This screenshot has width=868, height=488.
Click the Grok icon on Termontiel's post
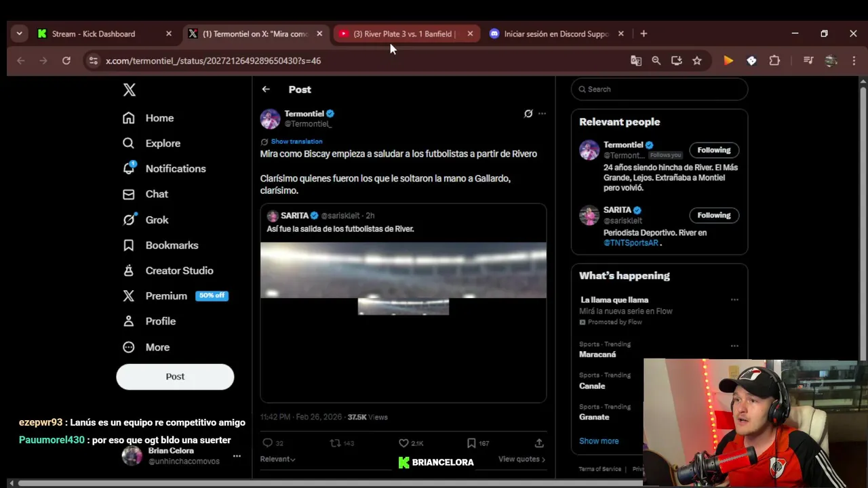click(x=528, y=113)
